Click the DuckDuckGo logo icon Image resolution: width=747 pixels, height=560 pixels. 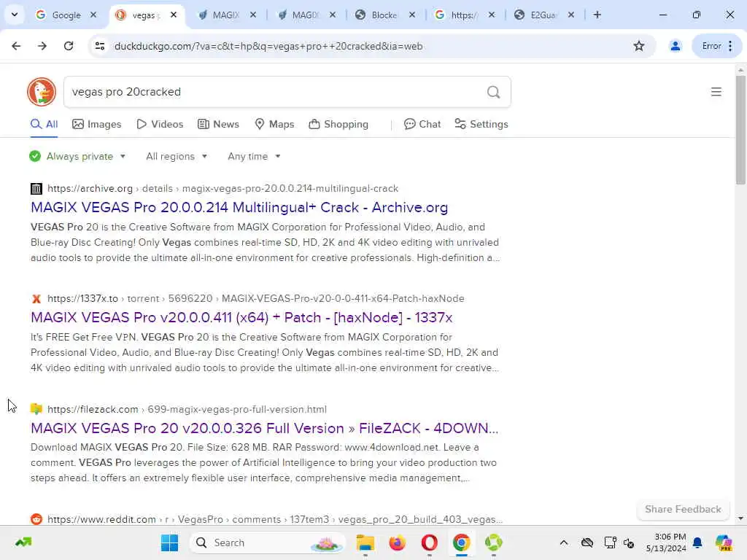point(42,92)
